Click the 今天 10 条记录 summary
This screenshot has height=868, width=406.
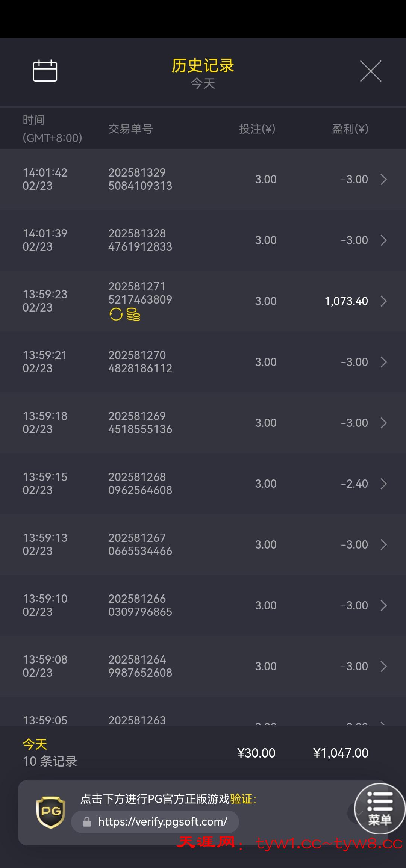[50, 753]
